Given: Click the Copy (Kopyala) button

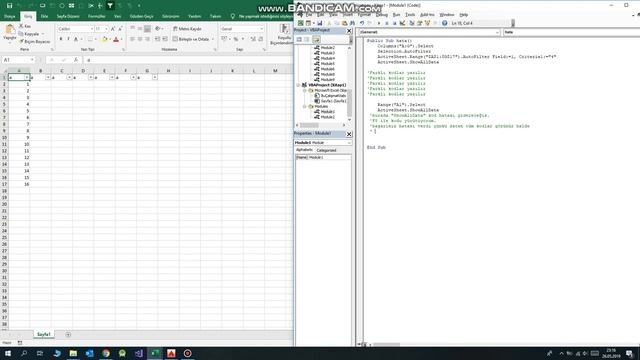Looking at the screenshot, I should [x=29, y=34].
